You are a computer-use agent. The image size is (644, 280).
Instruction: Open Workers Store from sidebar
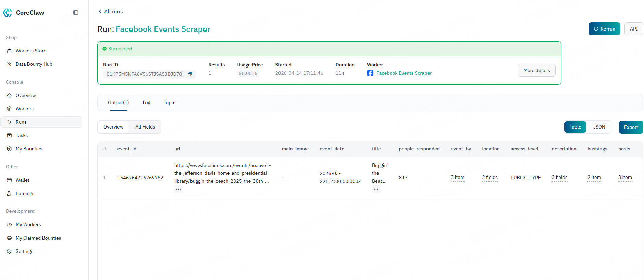point(31,51)
